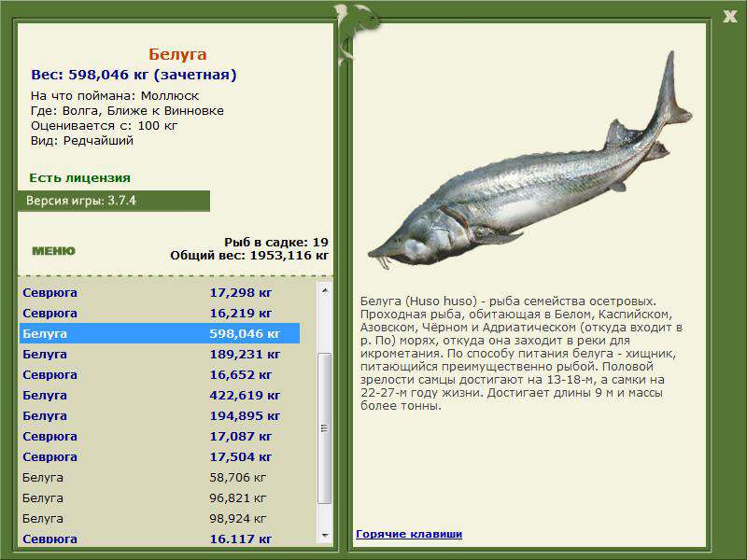Select Белуга 58,706 кг row
This screenshot has width=747, height=560.
pyautogui.click(x=160, y=477)
